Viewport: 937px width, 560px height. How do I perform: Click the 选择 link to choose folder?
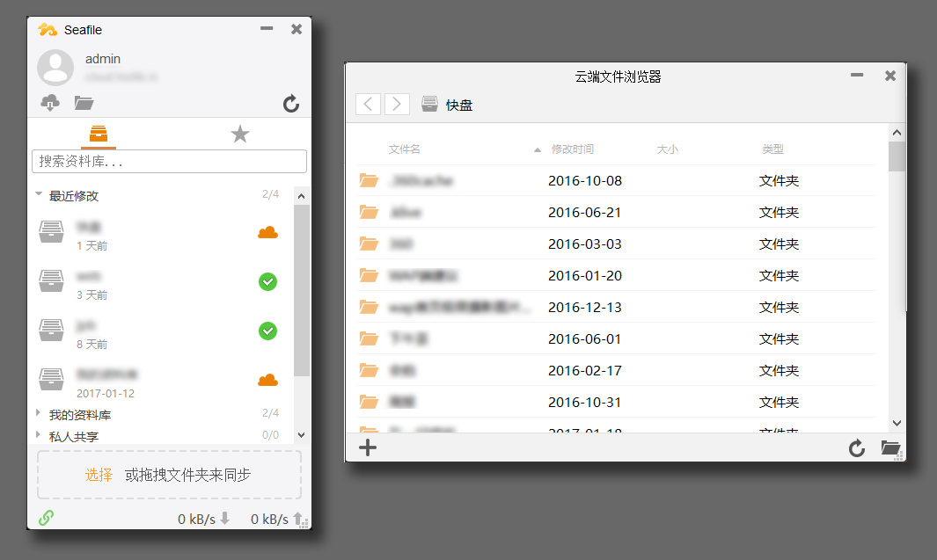[99, 475]
